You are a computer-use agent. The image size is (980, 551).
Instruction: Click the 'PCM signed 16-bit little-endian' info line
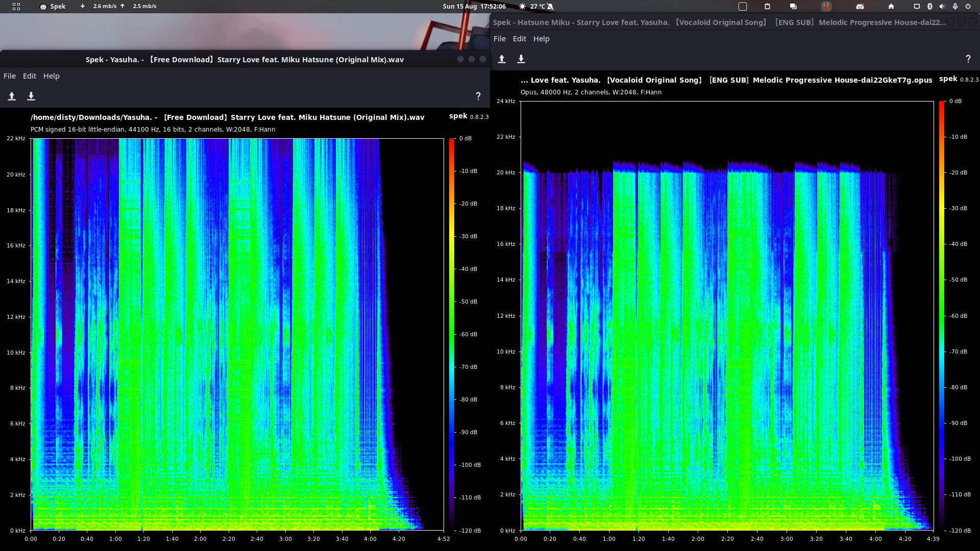tap(153, 130)
